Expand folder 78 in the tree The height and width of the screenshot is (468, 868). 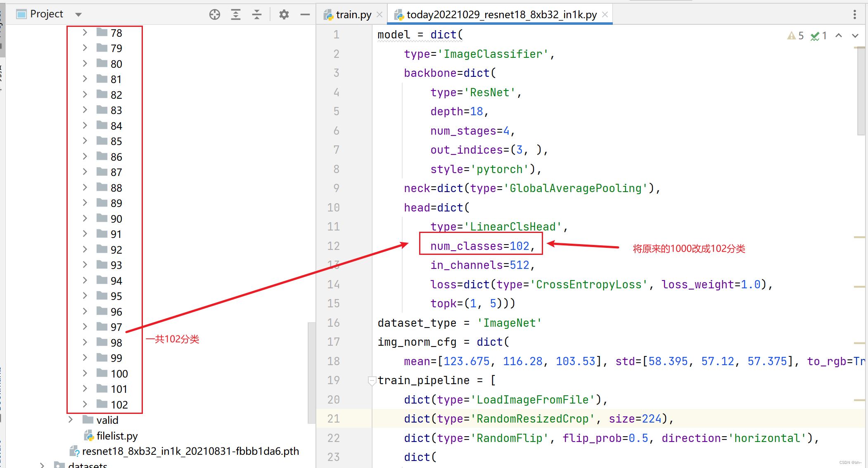(x=85, y=32)
